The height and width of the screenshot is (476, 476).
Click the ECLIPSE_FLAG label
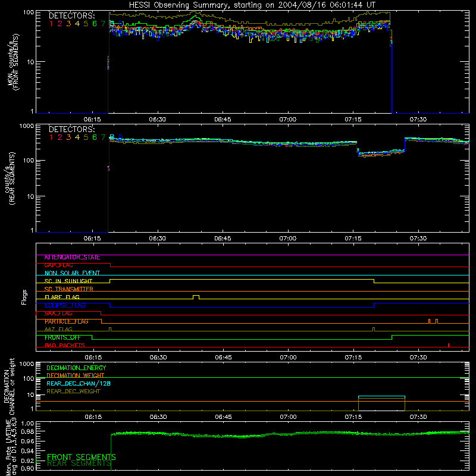pos(65,305)
